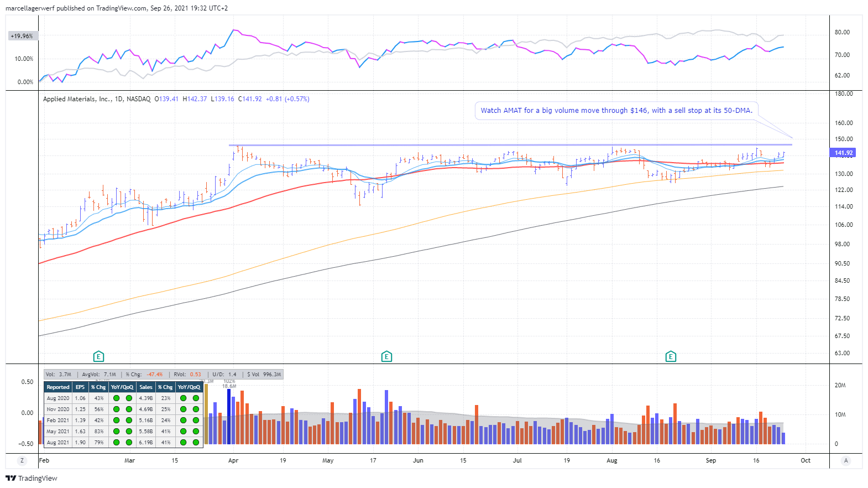This screenshot has width=868, height=488.
Task: Select the Nov 2020 table row label
Action: pos(58,409)
